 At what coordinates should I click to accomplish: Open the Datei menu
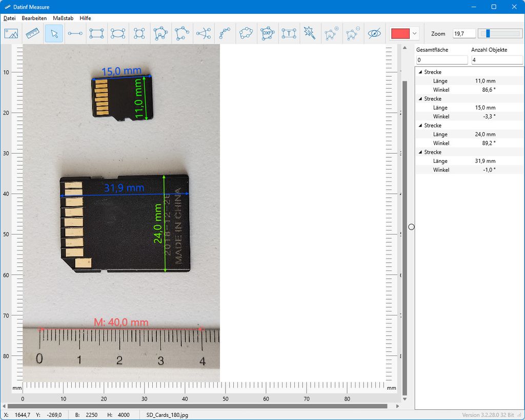(9, 18)
